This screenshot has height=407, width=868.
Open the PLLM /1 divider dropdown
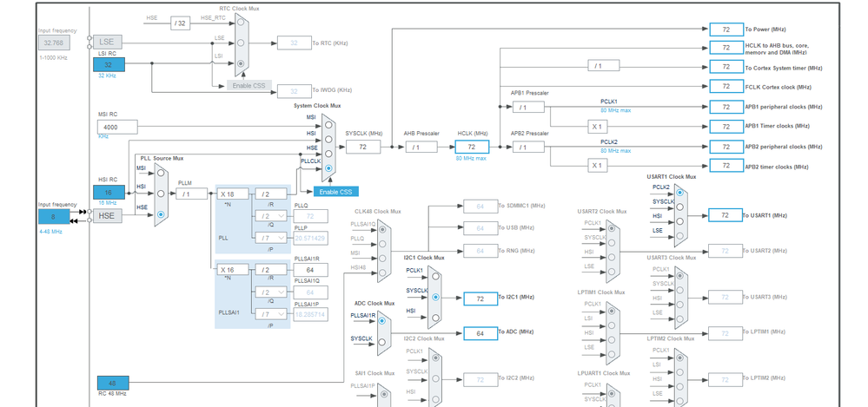tap(191, 194)
